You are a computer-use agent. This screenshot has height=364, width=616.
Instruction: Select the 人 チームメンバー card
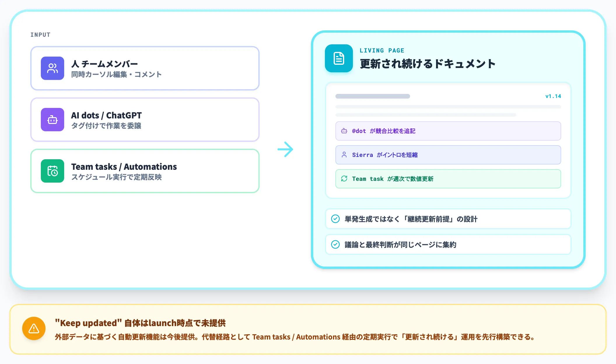145,68
